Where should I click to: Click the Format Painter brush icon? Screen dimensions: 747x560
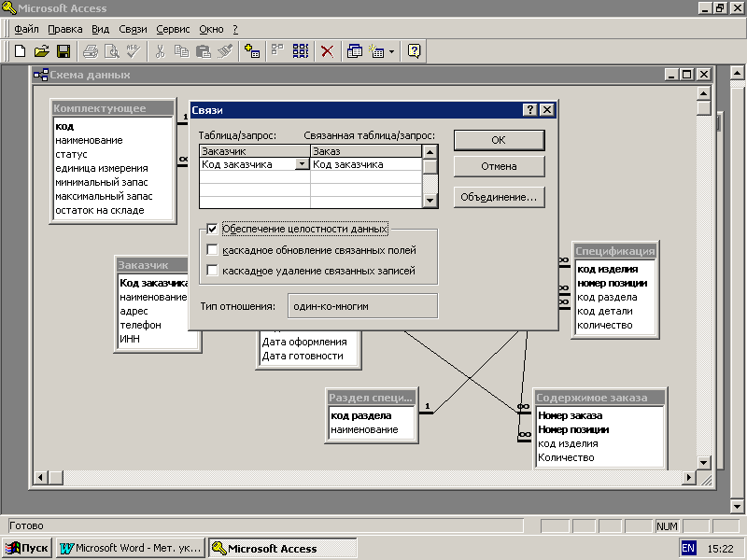pos(225,51)
